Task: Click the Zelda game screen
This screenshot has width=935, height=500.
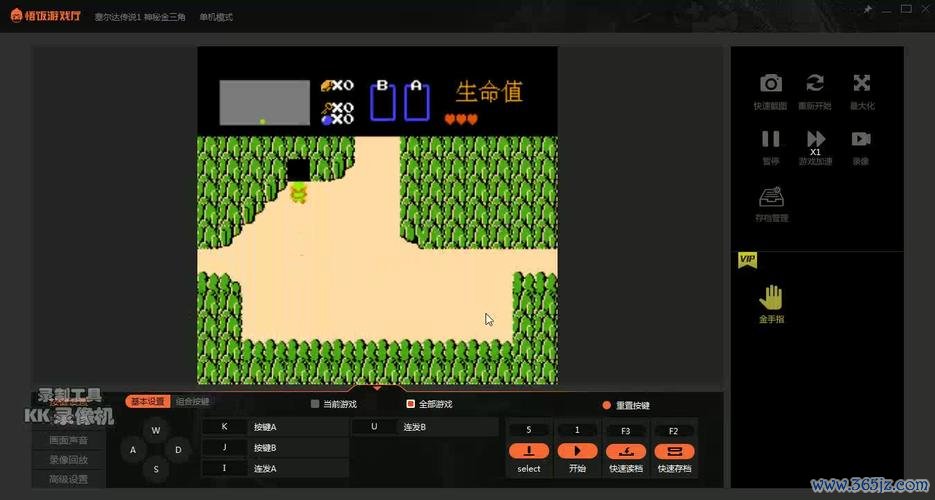Action: click(377, 215)
